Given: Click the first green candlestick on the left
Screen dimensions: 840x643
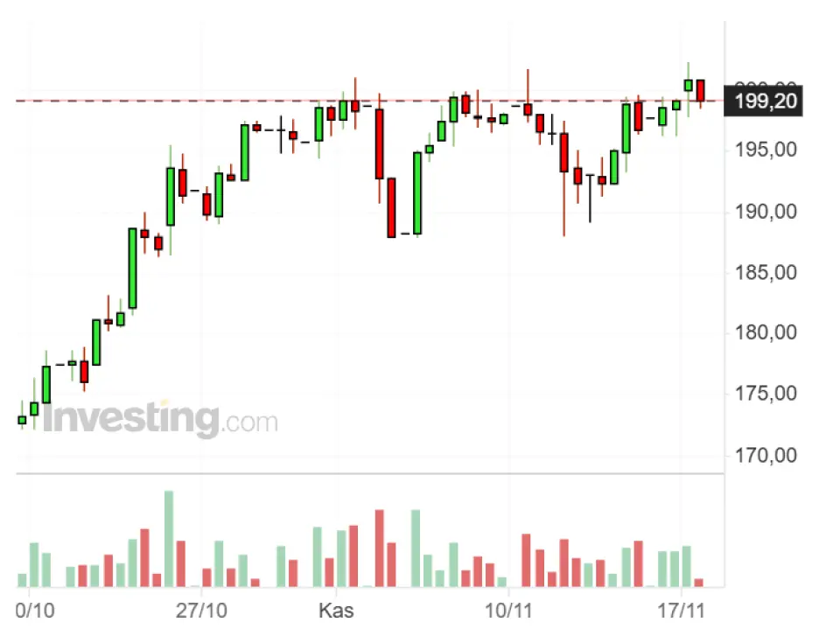Looking at the screenshot, I should pyautogui.click(x=22, y=420).
